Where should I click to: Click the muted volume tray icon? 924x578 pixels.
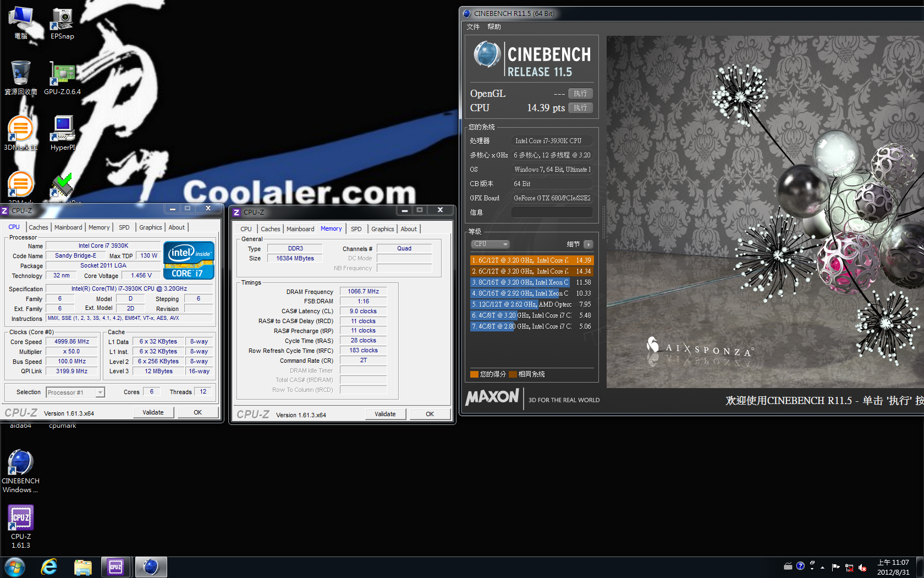pos(862,568)
